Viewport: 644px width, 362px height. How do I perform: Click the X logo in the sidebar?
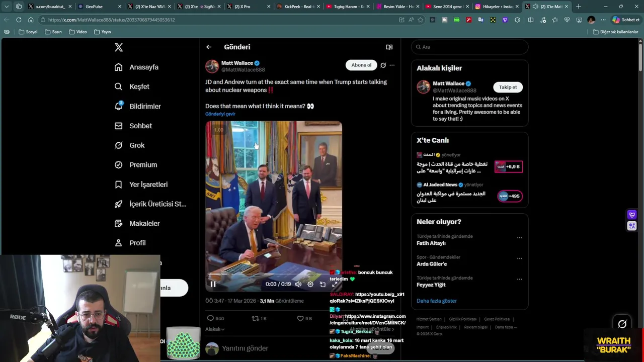tap(119, 47)
